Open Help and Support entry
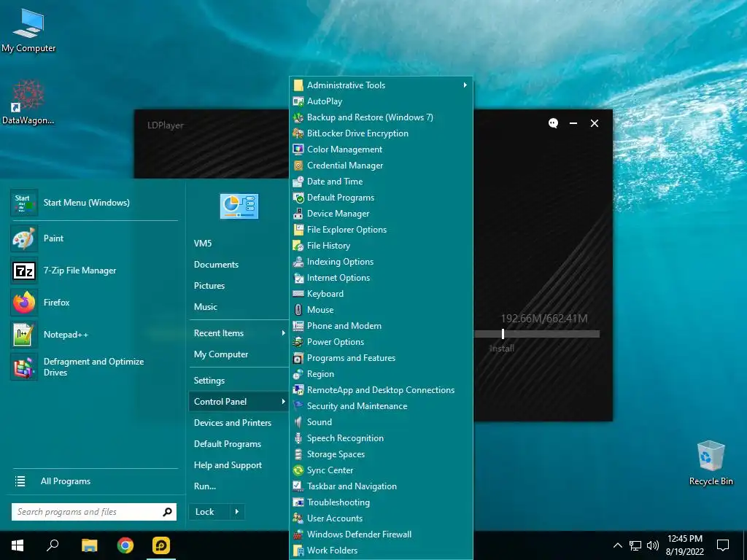Image resolution: width=747 pixels, height=560 pixels. [228, 465]
